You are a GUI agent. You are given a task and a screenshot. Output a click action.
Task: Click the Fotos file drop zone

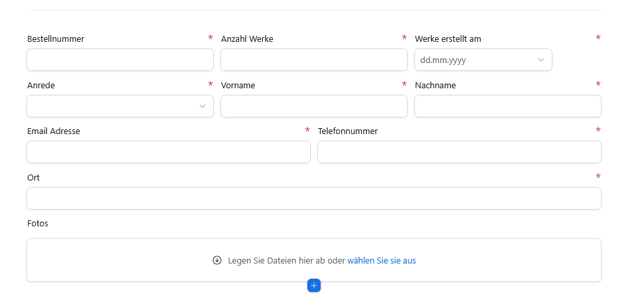314,260
